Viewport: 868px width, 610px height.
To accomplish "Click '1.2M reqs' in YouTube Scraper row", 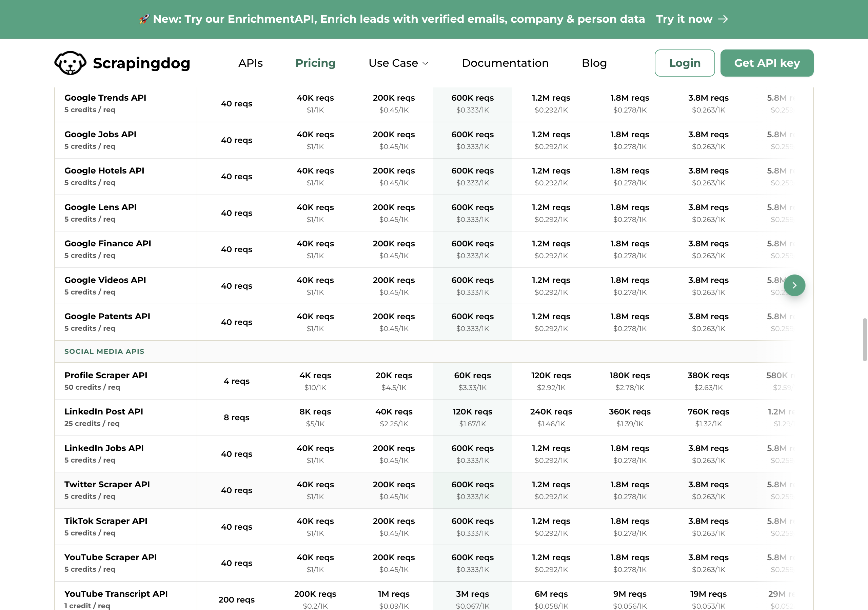I will pos(551,558).
